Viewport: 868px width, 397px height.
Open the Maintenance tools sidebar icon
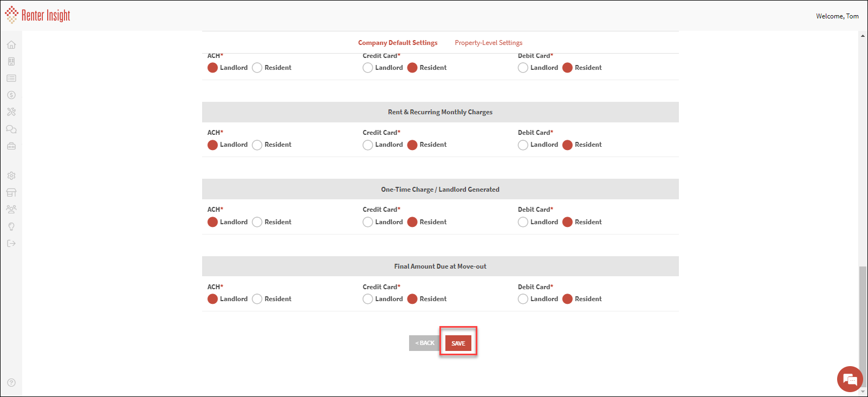[x=11, y=112]
